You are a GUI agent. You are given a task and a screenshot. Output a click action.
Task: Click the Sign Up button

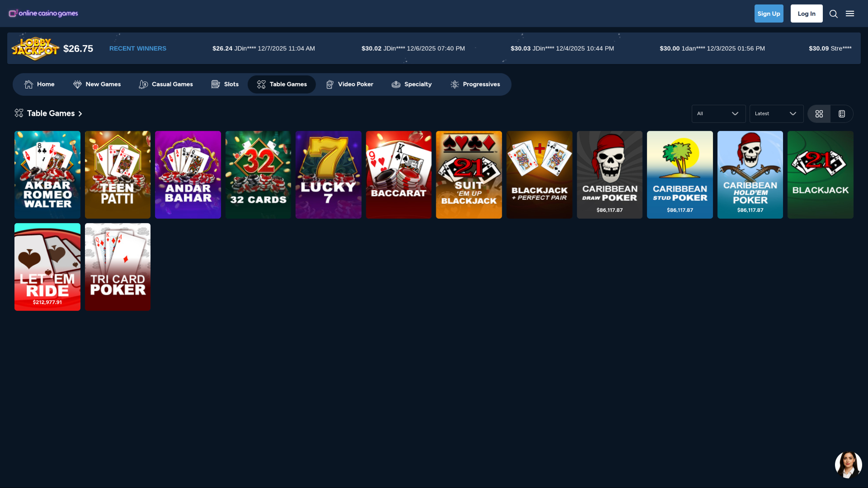[x=769, y=13]
